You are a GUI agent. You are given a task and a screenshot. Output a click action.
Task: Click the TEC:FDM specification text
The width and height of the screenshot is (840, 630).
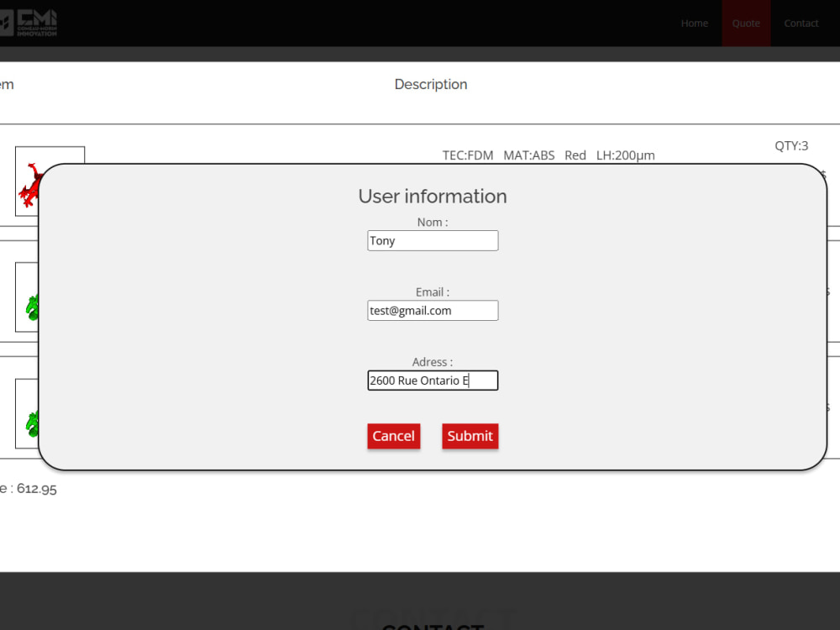(x=468, y=155)
